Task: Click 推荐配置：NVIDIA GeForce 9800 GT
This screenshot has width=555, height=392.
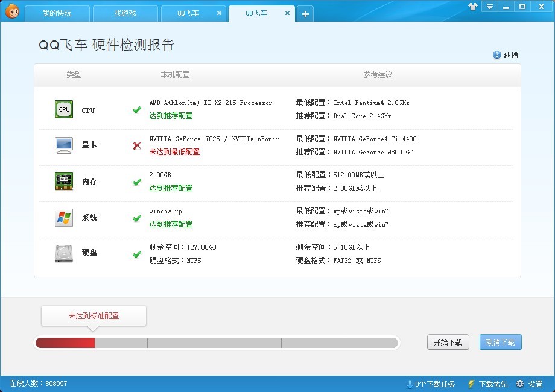Action: [354, 152]
